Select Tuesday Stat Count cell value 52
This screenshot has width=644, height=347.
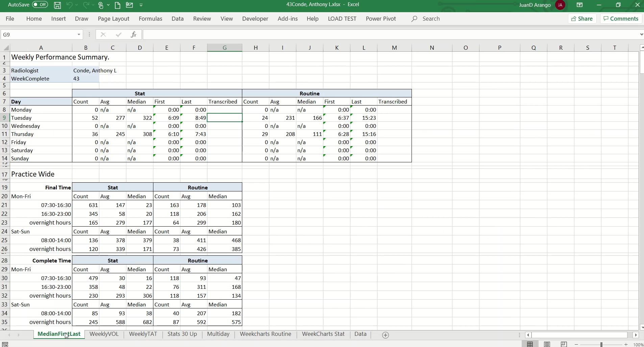[85, 118]
